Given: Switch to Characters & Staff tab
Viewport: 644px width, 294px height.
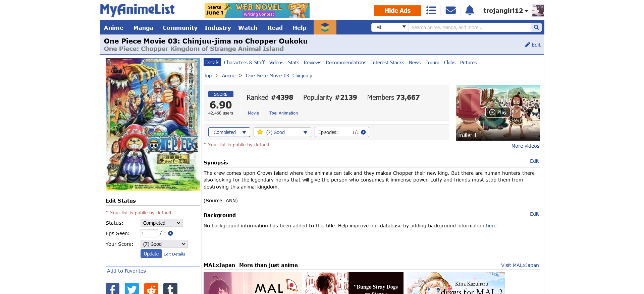Looking at the screenshot, I should [x=244, y=63].
